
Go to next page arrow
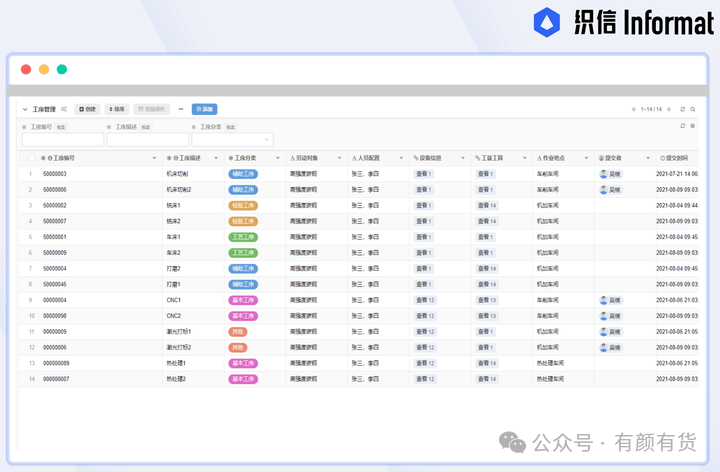[x=670, y=109]
